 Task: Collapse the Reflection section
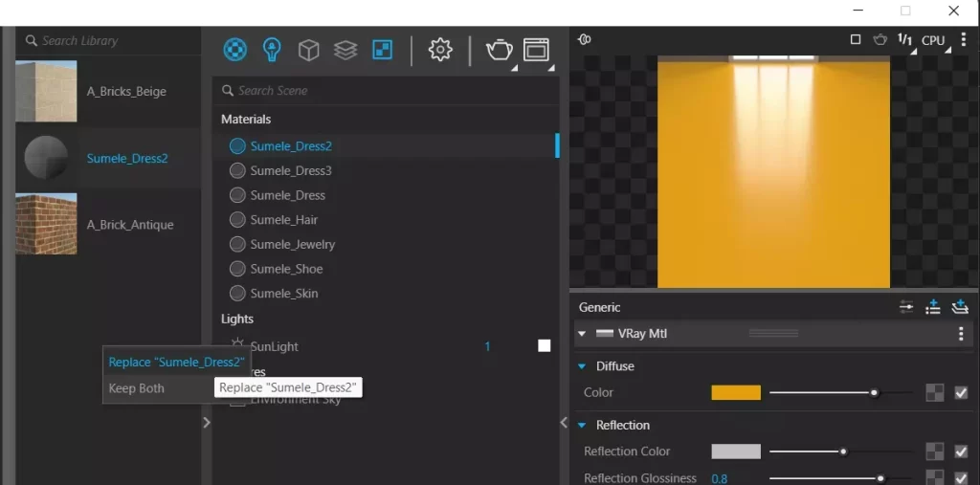tap(582, 425)
